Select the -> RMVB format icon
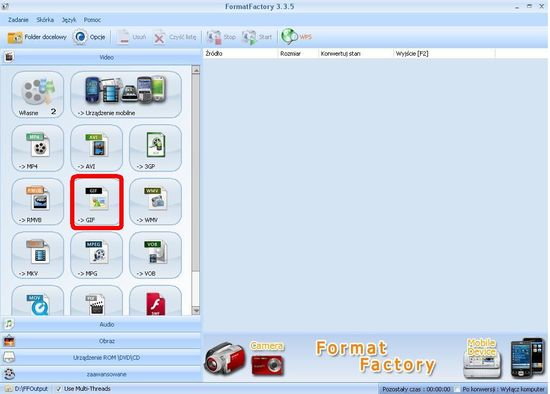The width and height of the screenshot is (550, 394). (x=38, y=202)
